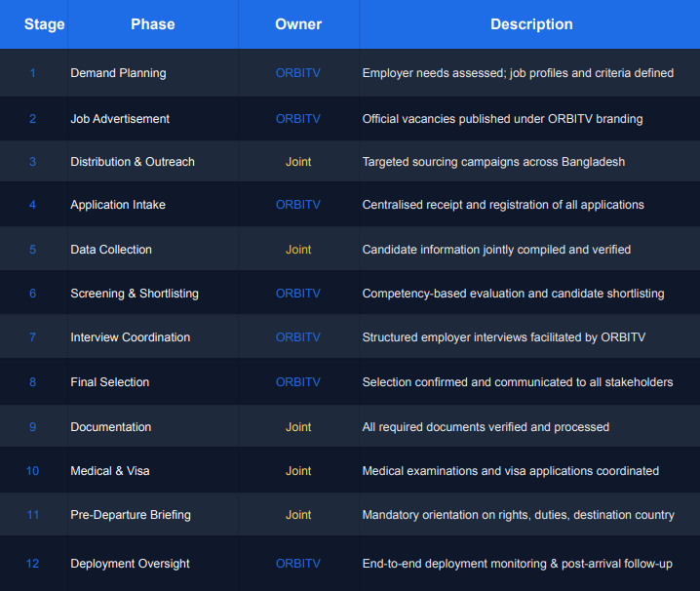700x591 pixels.
Task: Click 'Official vacancies published' description
Action: pyautogui.click(x=503, y=119)
